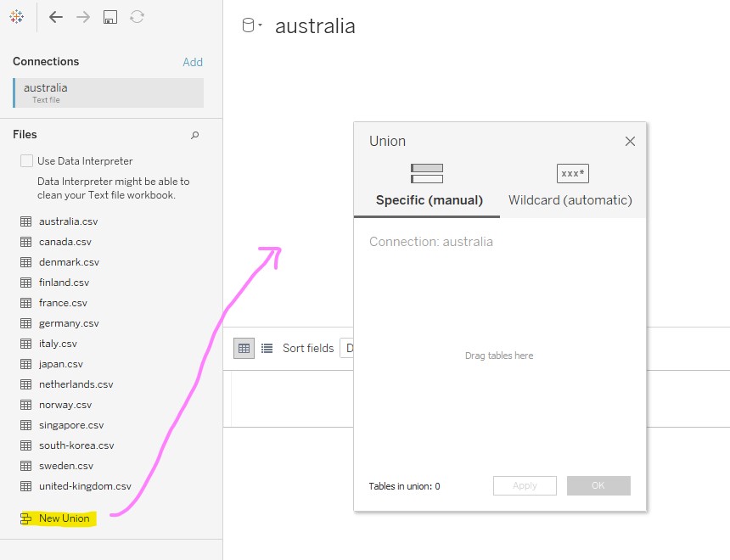This screenshot has width=730, height=560.
Task: Open the Files search magnifier
Action: point(195,135)
